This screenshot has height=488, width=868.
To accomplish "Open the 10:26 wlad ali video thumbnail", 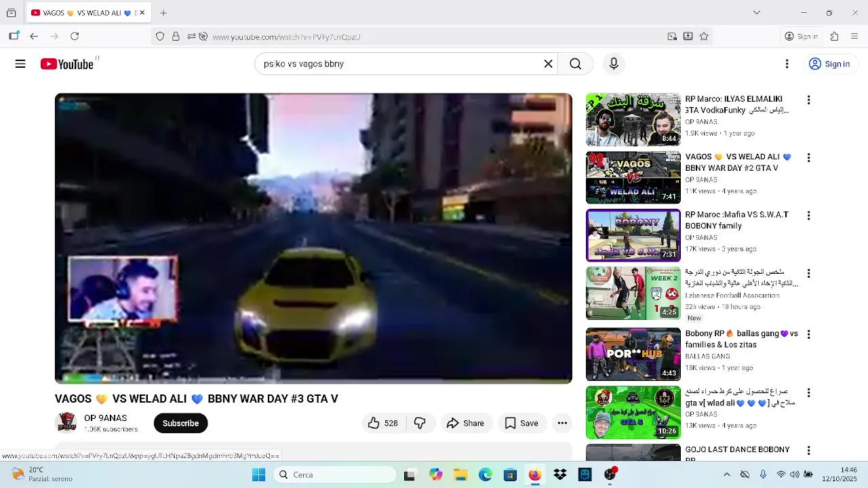I will pyautogui.click(x=633, y=413).
